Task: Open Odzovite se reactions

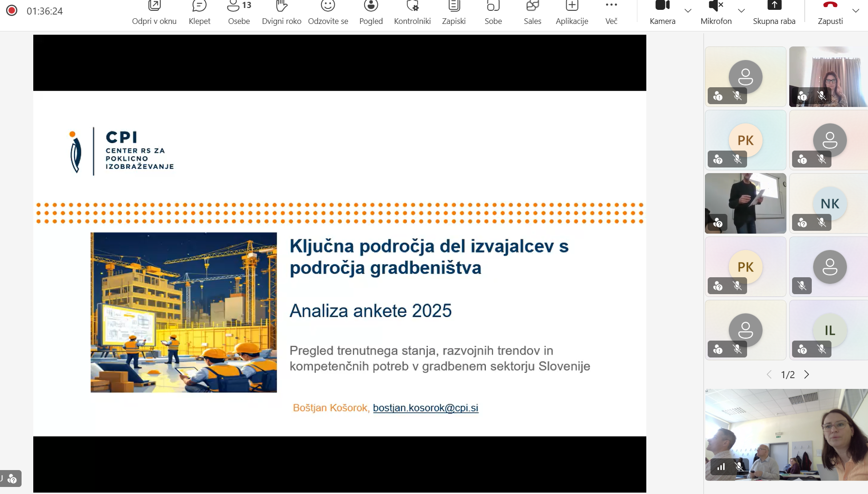Action: 328,12
